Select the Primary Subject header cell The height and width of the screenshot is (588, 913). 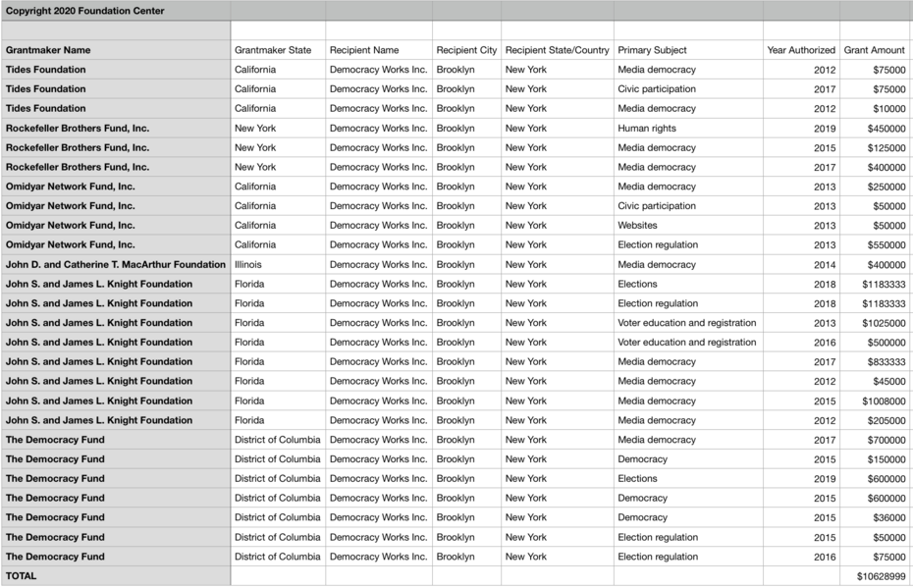(688, 50)
